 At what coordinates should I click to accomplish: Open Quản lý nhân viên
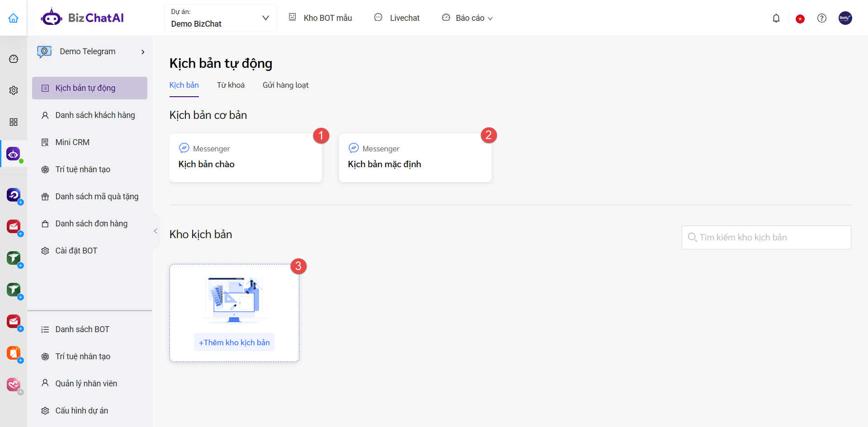pos(90,384)
